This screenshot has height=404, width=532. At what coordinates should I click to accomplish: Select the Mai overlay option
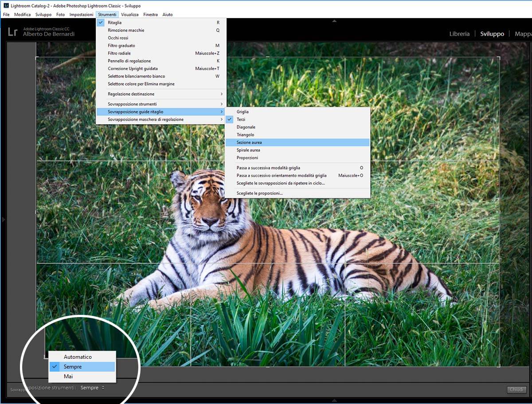pyautogui.click(x=68, y=377)
